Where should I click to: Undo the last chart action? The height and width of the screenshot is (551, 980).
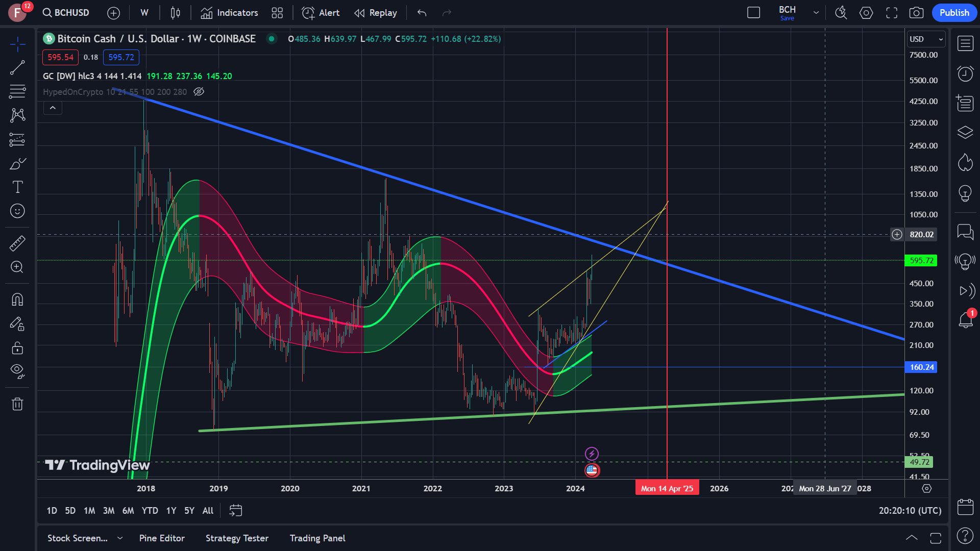tap(422, 13)
